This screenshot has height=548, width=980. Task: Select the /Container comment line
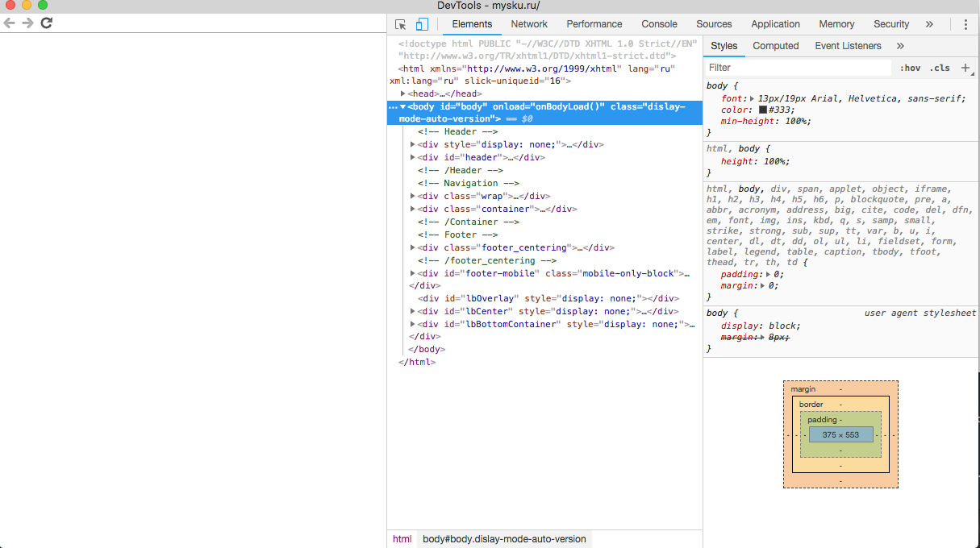469,222
